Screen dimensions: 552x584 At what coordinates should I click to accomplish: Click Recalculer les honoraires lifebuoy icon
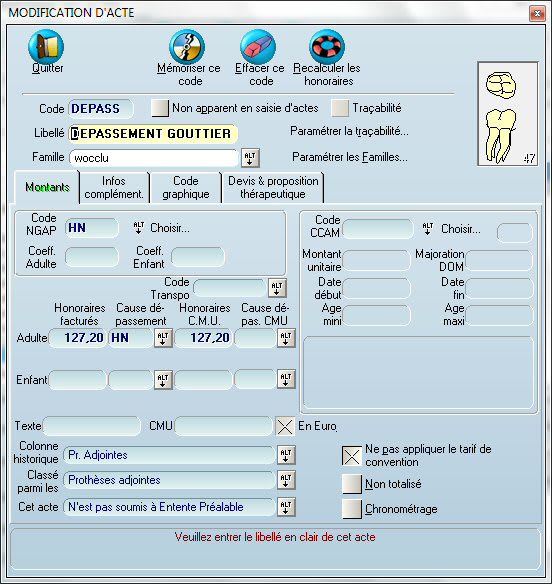[x=327, y=47]
